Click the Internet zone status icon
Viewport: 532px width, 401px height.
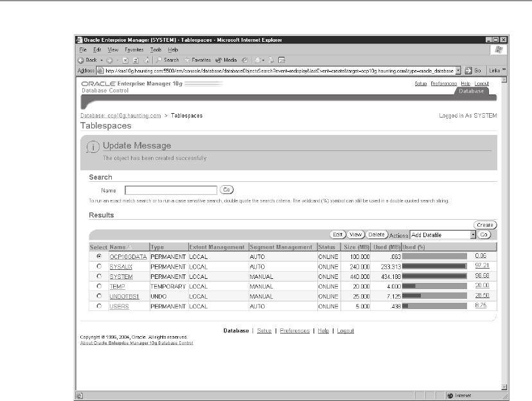[x=450, y=396]
